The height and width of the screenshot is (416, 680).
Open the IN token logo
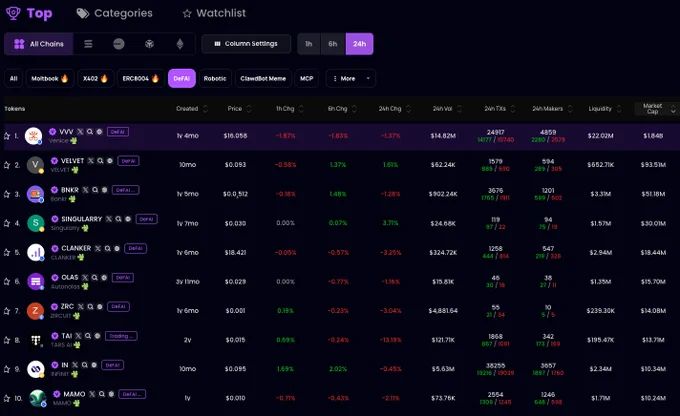(36, 369)
